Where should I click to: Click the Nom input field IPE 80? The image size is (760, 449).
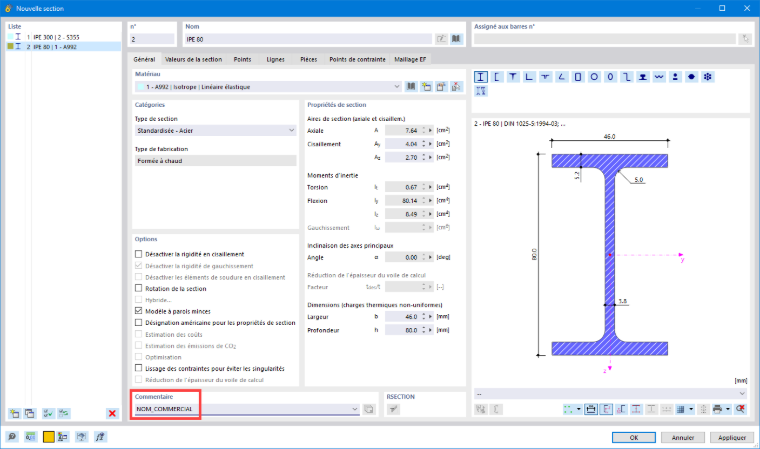[308, 39]
